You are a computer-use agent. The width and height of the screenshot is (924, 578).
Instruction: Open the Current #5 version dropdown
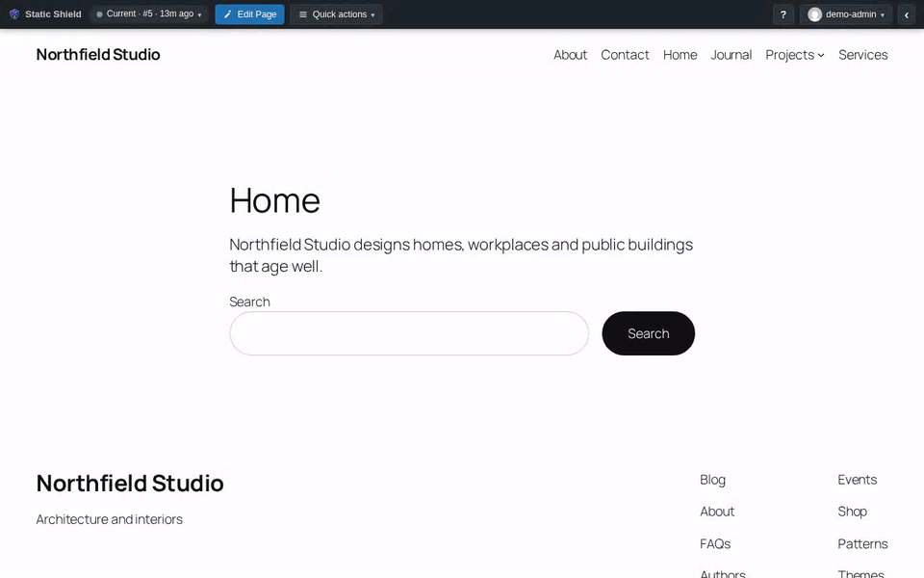click(149, 14)
